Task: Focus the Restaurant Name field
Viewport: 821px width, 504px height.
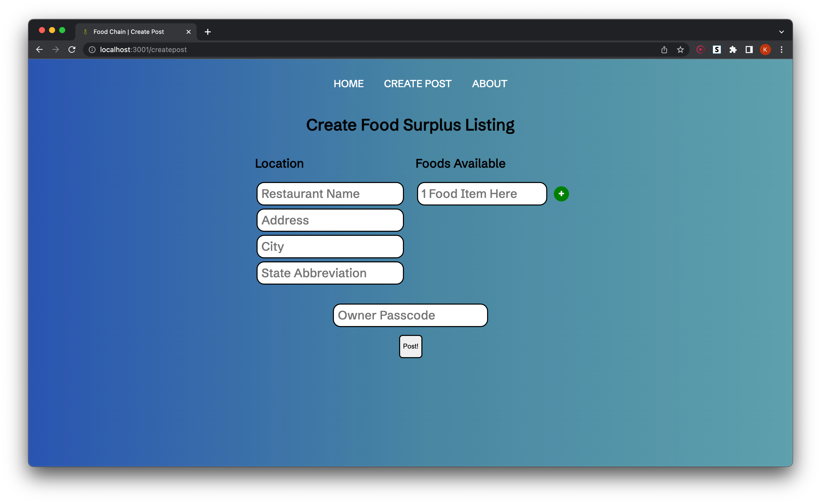Action: pos(330,194)
